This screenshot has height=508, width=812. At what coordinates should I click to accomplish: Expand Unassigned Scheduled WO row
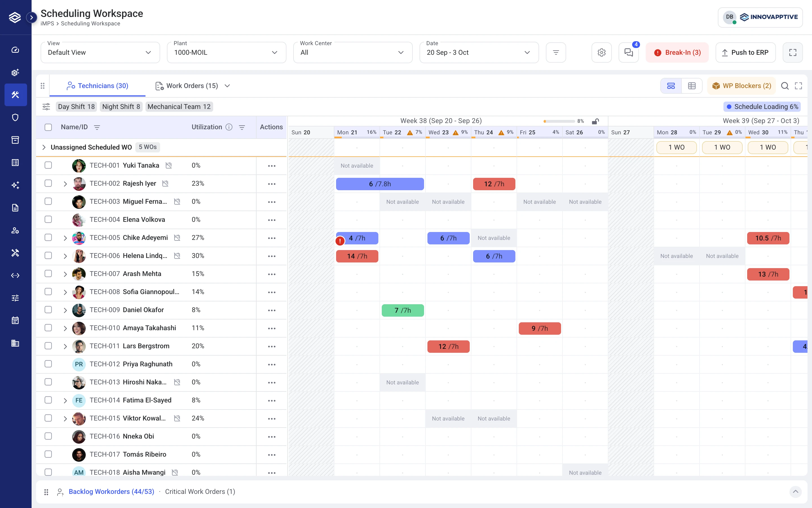click(x=44, y=147)
